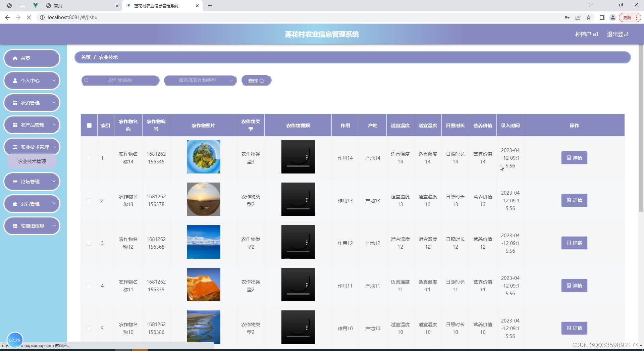Expand the 论坛管理 sidebar menu
This screenshot has height=351, width=644.
pos(32,182)
